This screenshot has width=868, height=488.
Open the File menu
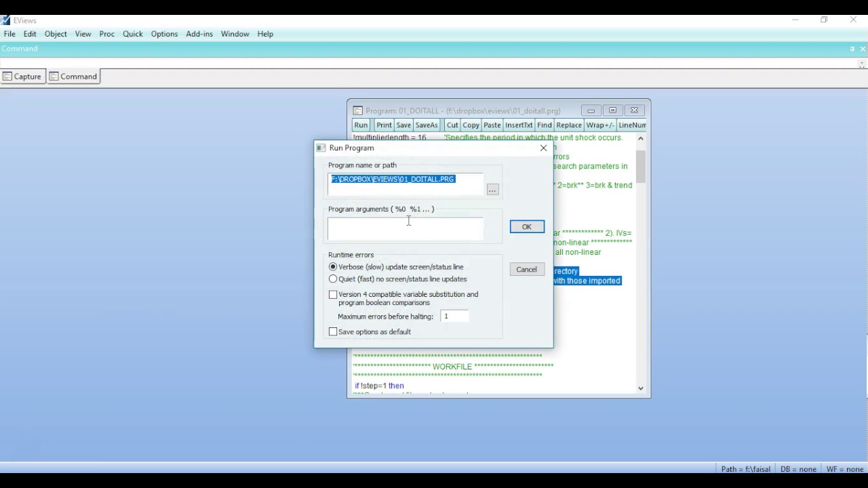tap(9, 34)
